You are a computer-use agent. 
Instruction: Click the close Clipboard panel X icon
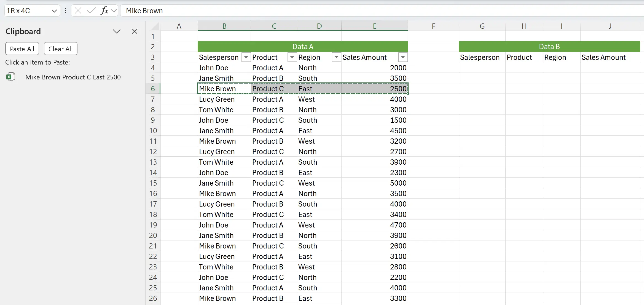pos(134,31)
